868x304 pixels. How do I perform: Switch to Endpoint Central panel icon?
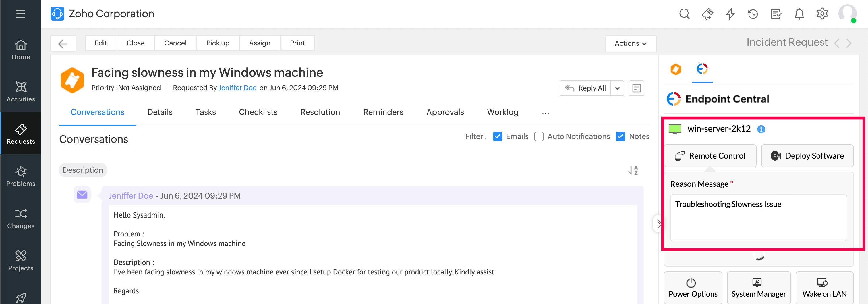(702, 69)
